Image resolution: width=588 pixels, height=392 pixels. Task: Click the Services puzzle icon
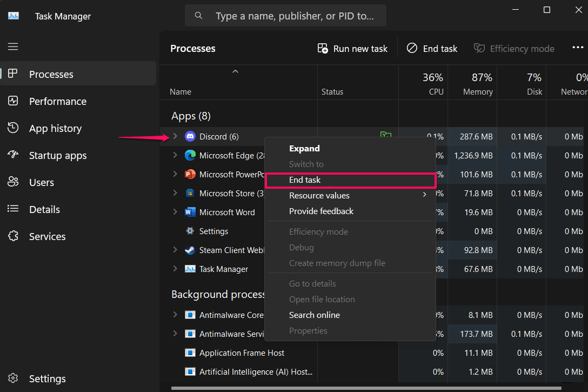(13, 236)
